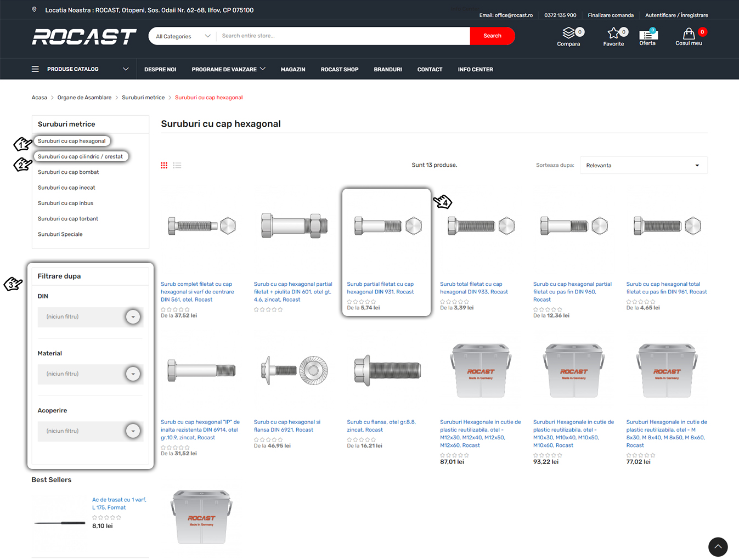This screenshot has width=739, height=560.
Task: Click star rating under Ac de trasat
Action: (106, 517)
